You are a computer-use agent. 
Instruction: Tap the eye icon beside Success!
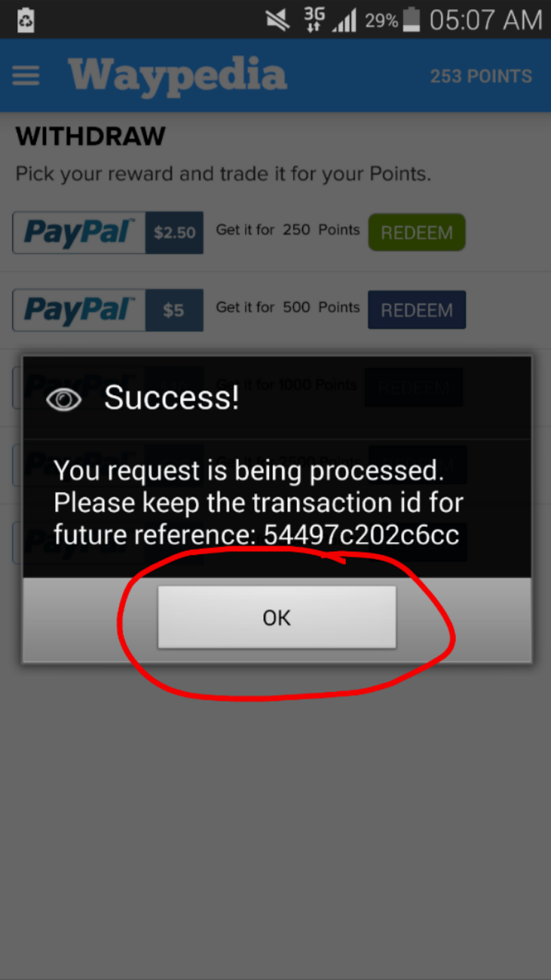[64, 399]
